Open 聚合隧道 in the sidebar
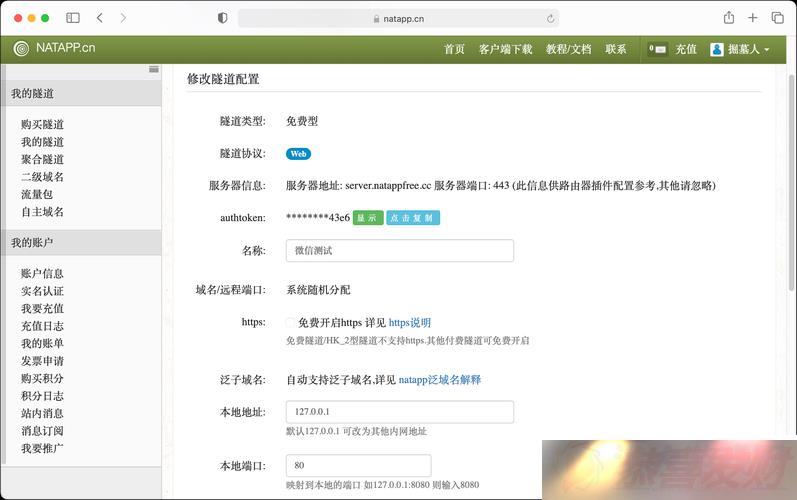Viewport: 797px width, 500px height. pos(42,160)
